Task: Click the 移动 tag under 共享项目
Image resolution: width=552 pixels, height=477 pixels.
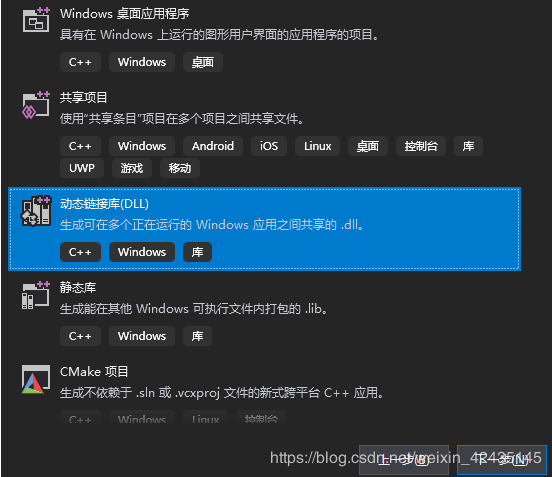Action: pos(180,168)
